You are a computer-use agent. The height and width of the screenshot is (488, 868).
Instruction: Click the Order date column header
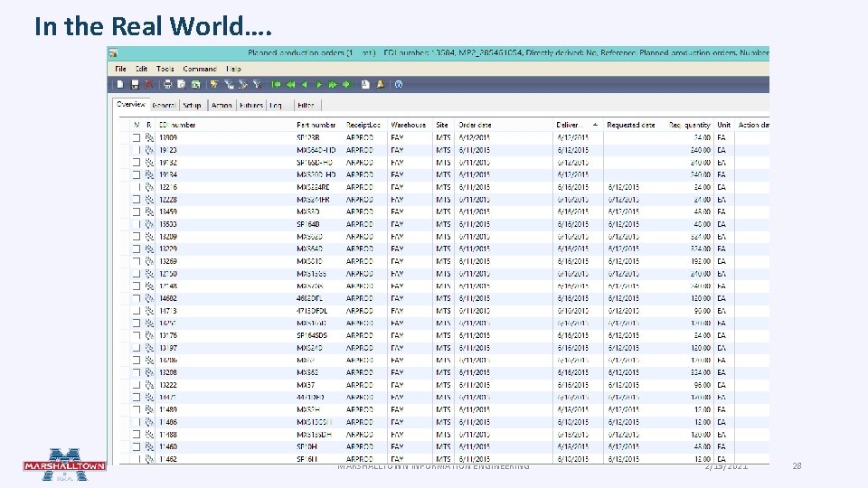click(x=475, y=125)
